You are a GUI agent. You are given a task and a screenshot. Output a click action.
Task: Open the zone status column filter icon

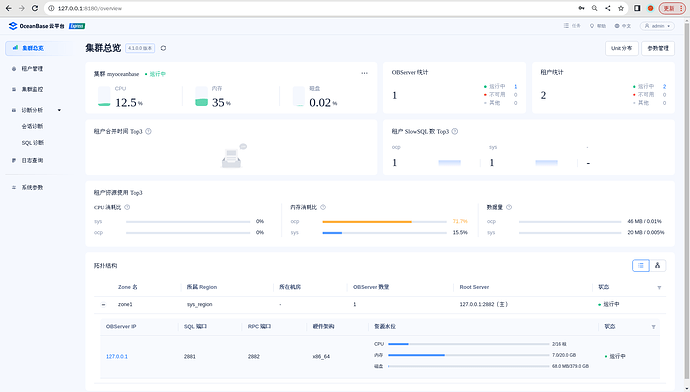pyautogui.click(x=659, y=288)
